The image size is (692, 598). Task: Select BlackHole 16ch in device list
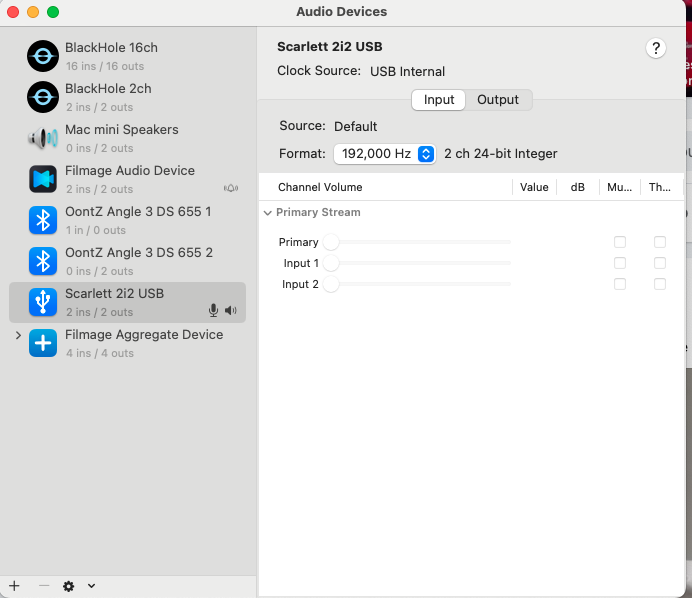tap(127, 56)
